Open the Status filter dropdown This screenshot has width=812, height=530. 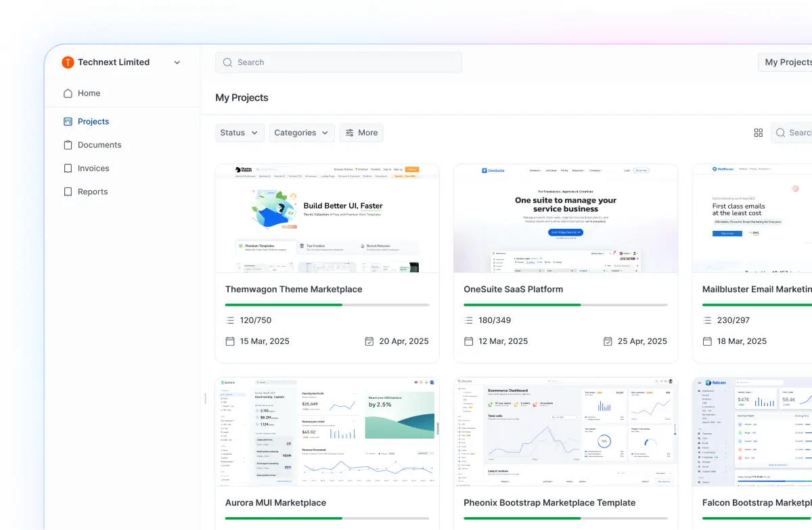pos(240,133)
